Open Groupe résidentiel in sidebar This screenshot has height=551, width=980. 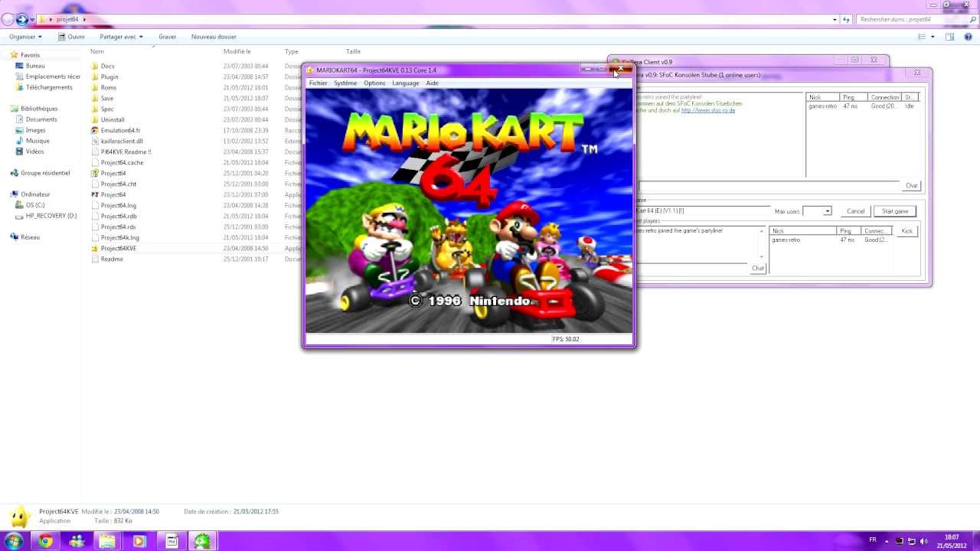[44, 173]
